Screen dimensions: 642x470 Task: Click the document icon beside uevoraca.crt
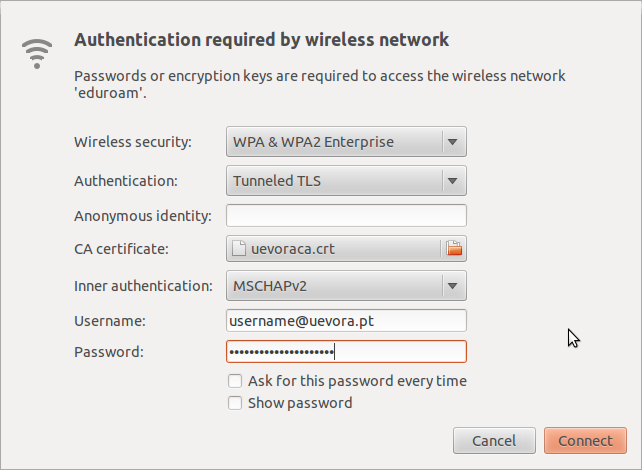coord(238,249)
